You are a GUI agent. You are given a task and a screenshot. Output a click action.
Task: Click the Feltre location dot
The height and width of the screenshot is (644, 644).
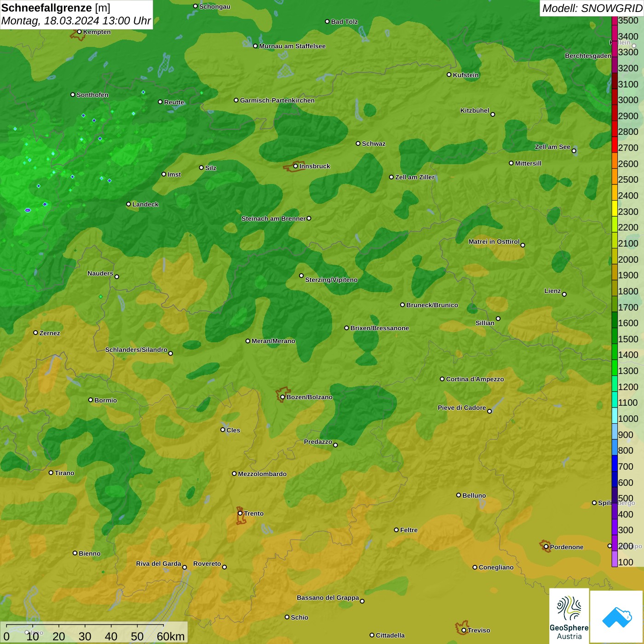396,530
